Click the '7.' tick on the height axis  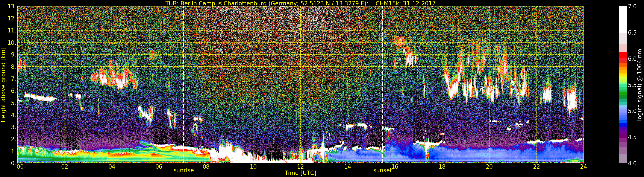coord(13,79)
